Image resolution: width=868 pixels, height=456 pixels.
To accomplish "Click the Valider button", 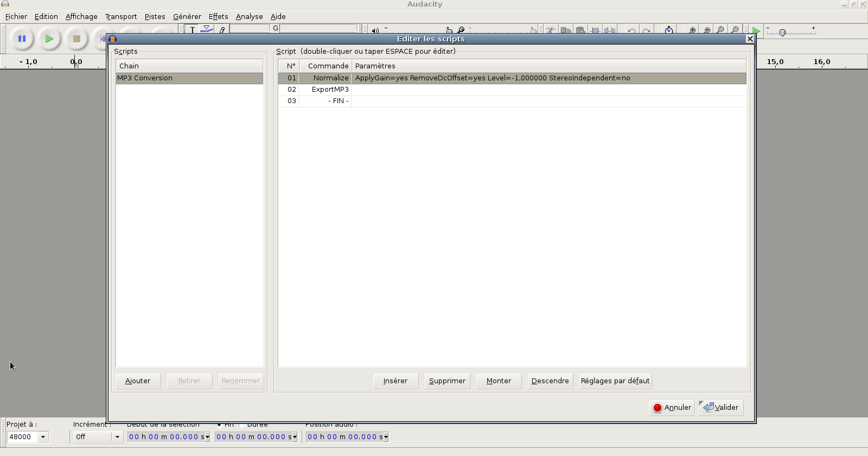I will coord(721,408).
